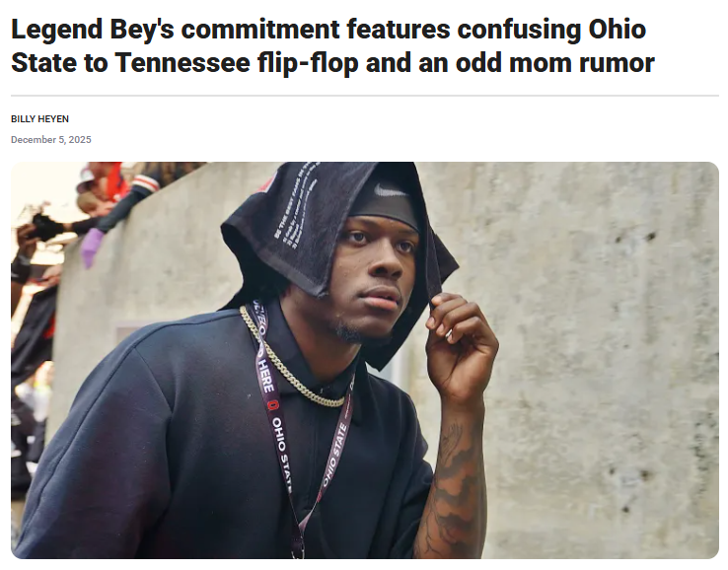Click the Legend Bey commitment headline

[x=332, y=45]
